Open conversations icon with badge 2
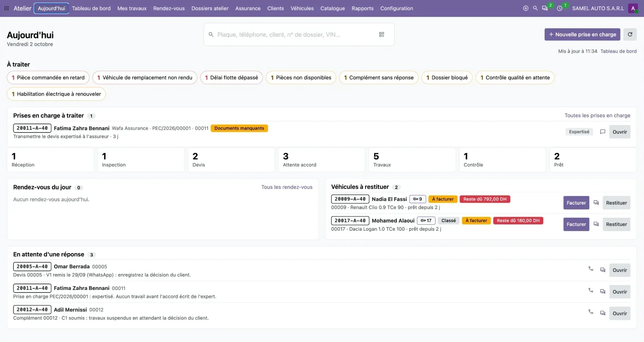This screenshot has width=644, height=342. (545, 8)
